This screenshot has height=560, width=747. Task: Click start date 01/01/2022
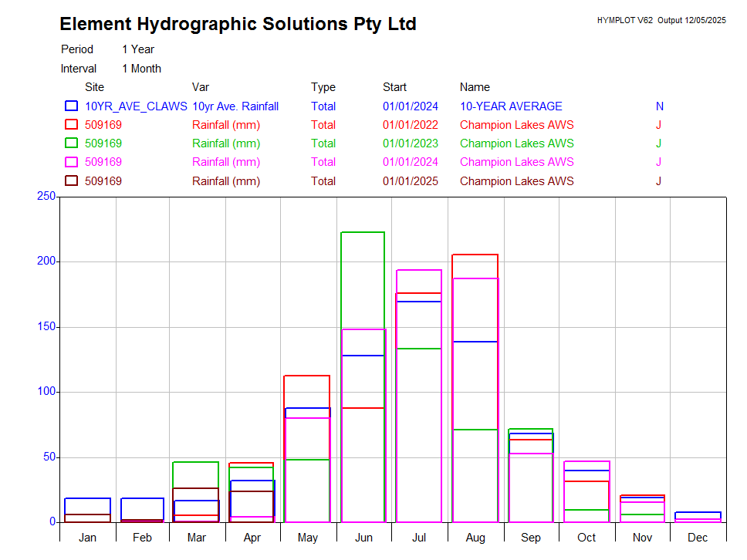411,125
